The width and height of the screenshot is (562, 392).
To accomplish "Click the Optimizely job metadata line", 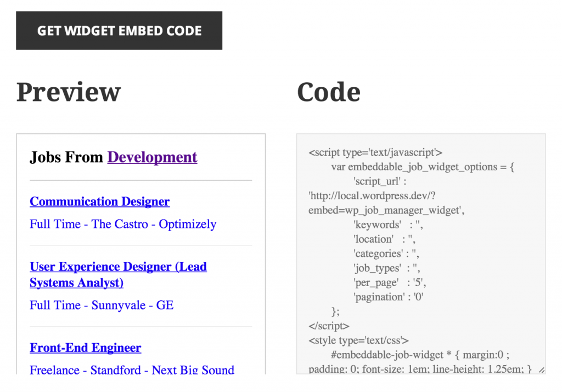I will [122, 224].
